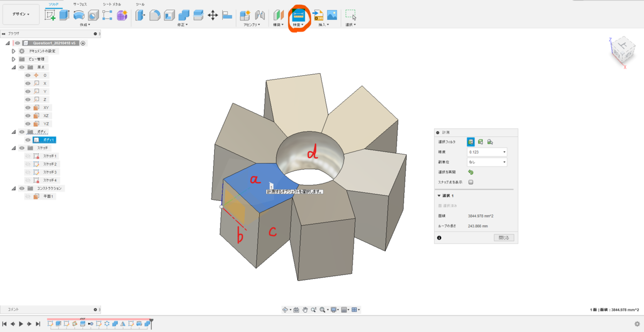Enable Show Snap Points checkbox
This screenshot has height=332, width=644.
pyautogui.click(x=471, y=182)
